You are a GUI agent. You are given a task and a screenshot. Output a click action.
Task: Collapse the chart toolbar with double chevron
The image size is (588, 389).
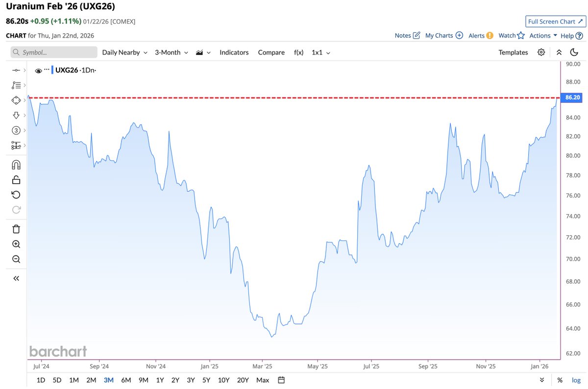pyautogui.click(x=559, y=52)
